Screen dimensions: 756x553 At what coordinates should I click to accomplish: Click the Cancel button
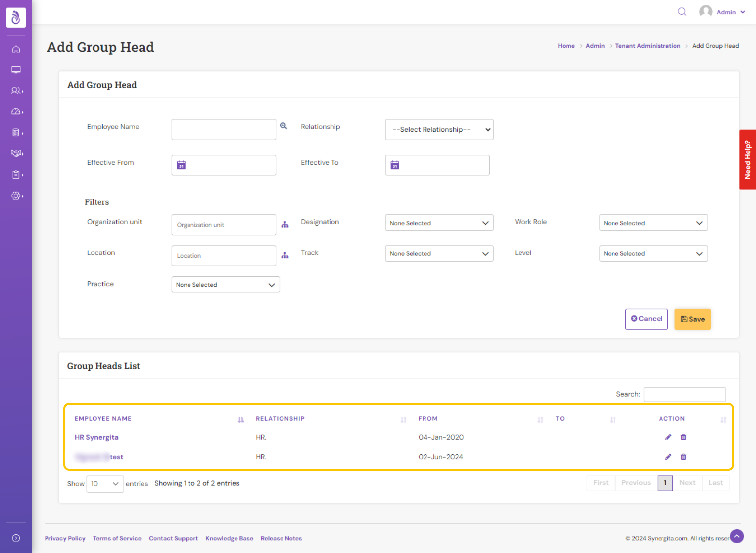pyautogui.click(x=647, y=319)
